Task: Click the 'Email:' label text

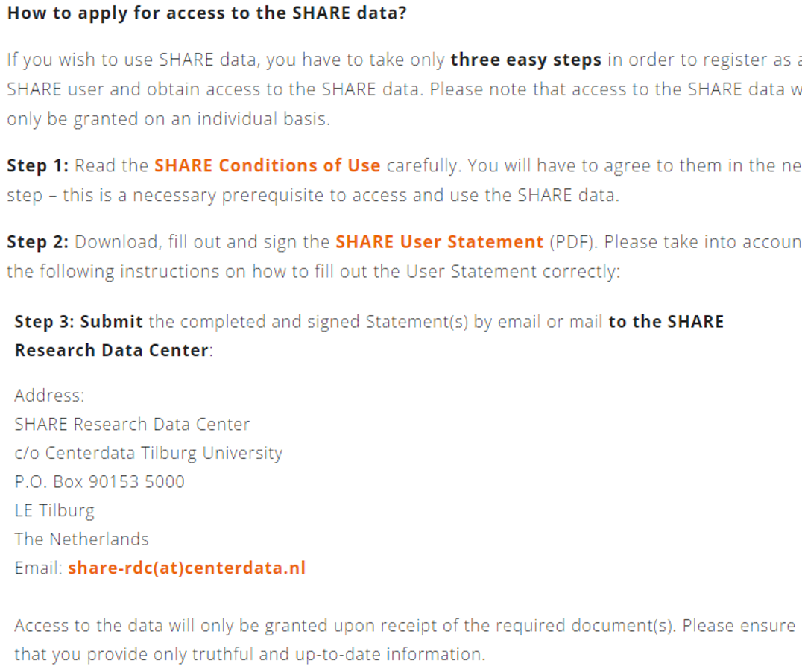Action: pyautogui.click(x=38, y=568)
